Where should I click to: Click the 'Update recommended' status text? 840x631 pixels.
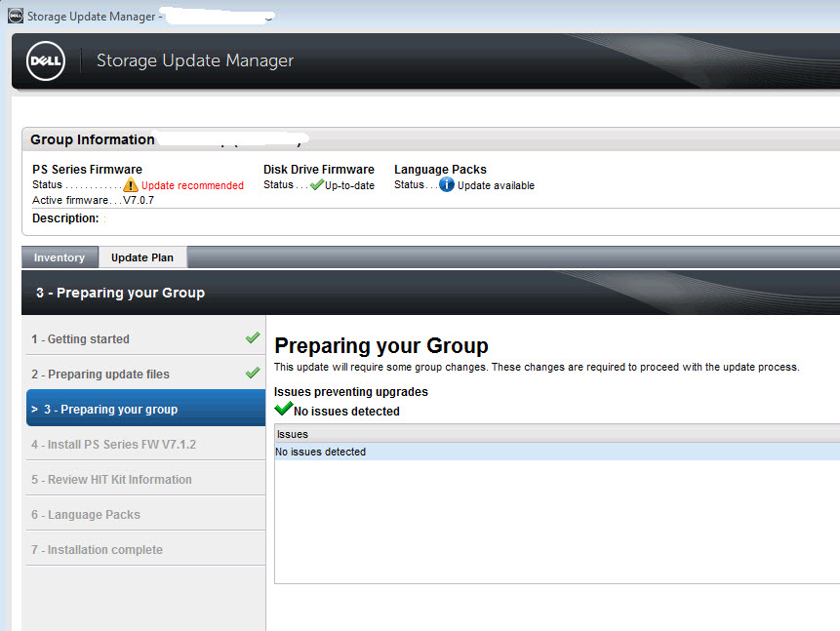(192, 185)
